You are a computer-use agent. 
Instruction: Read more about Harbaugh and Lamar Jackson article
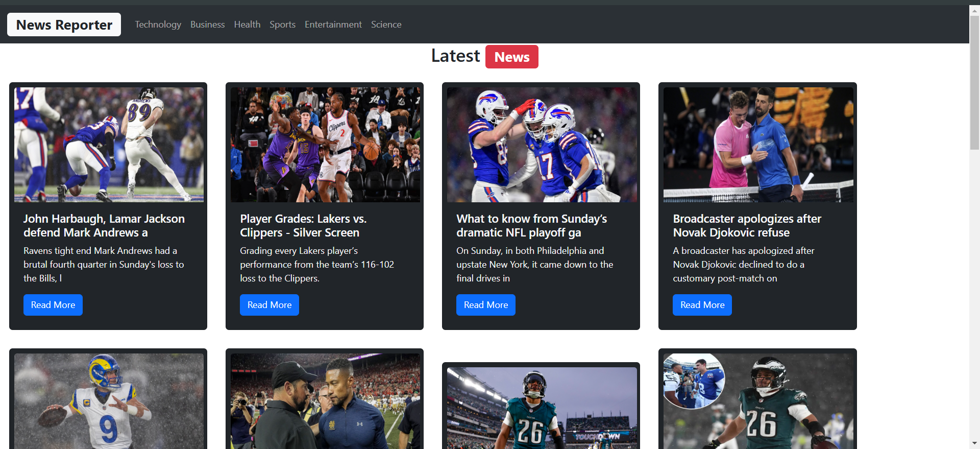(53, 305)
